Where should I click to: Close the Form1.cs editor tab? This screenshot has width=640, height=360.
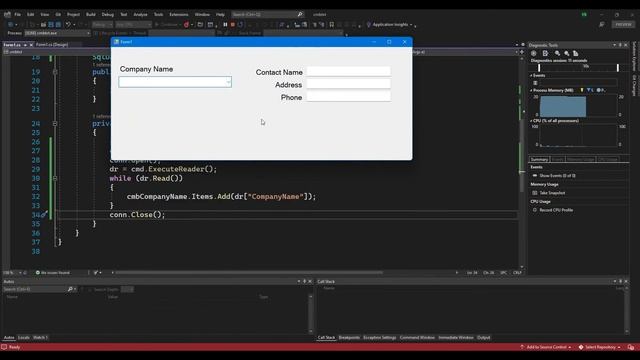31,45
